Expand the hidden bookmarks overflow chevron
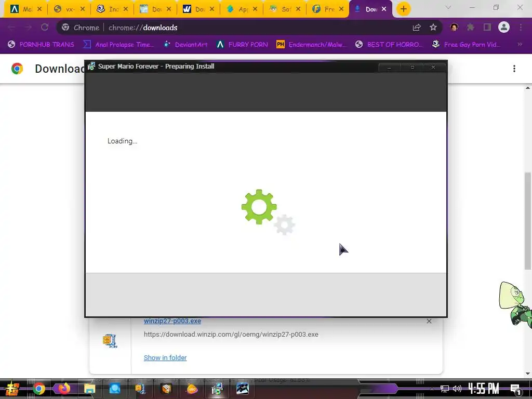 [x=520, y=44]
